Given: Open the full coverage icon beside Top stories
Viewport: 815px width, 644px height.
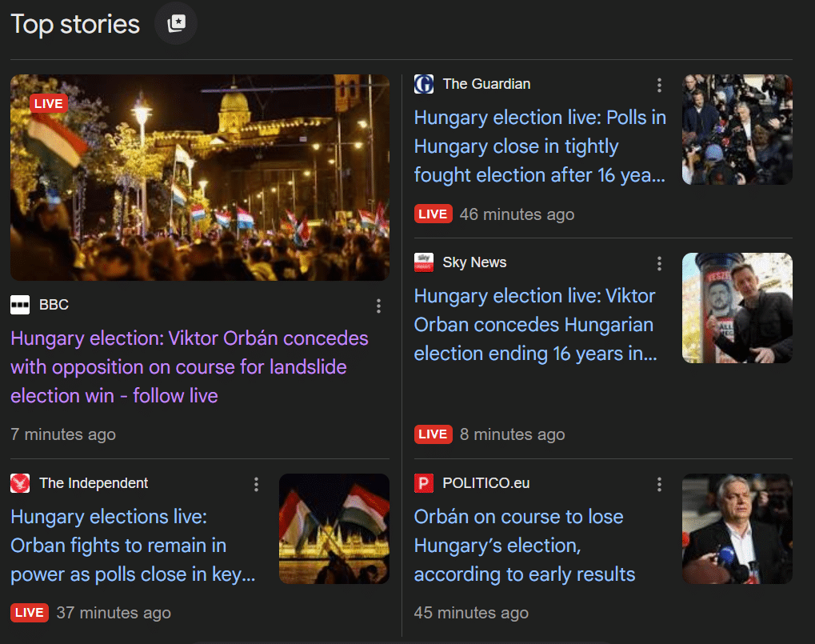Looking at the screenshot, I should pyautogui.click(x=175, y=23).
